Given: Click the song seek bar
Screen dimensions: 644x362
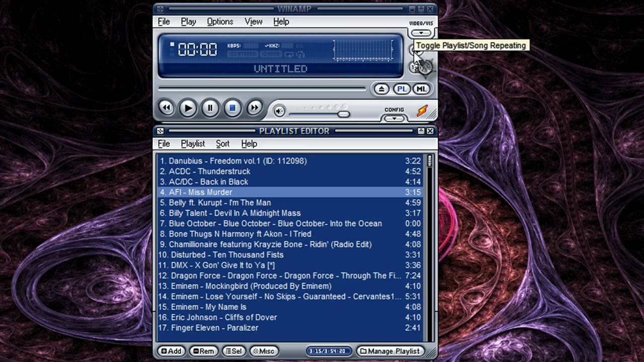Looking at the screenshot, I should (262, 89).
